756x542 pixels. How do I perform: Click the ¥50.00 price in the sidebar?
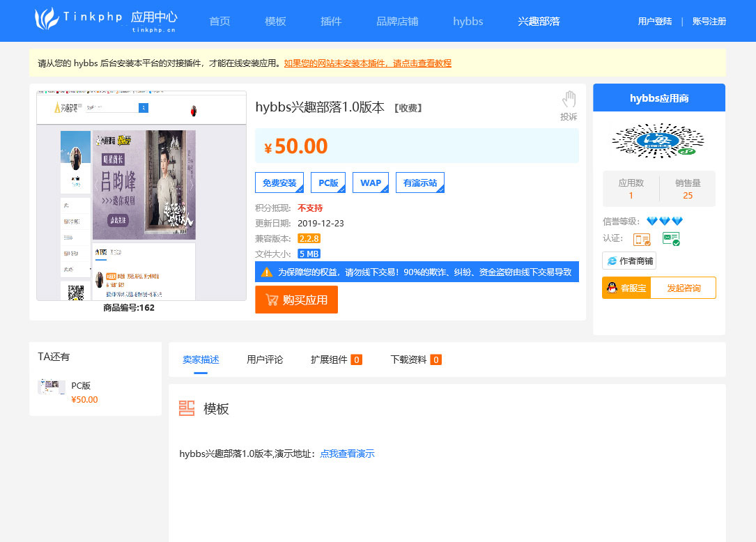pyautogui.click(x=84, y=400)
